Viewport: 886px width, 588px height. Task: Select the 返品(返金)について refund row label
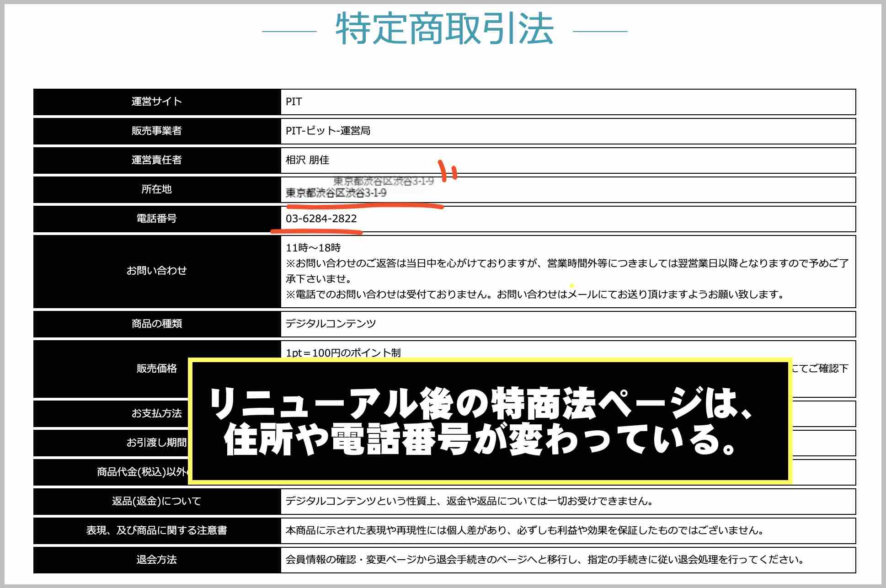(157, 502)
